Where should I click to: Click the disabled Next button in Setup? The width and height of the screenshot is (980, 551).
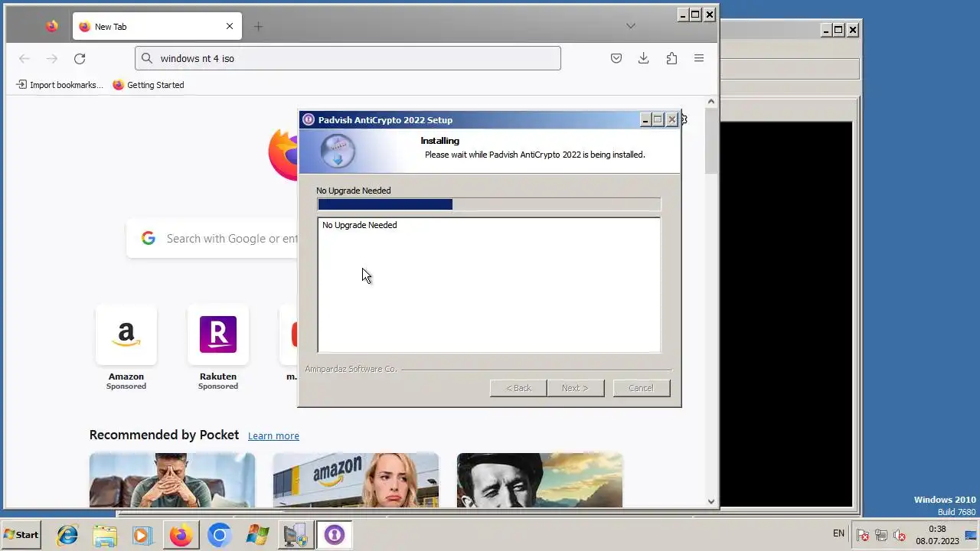pyautogui.click(x=575, y=388)
